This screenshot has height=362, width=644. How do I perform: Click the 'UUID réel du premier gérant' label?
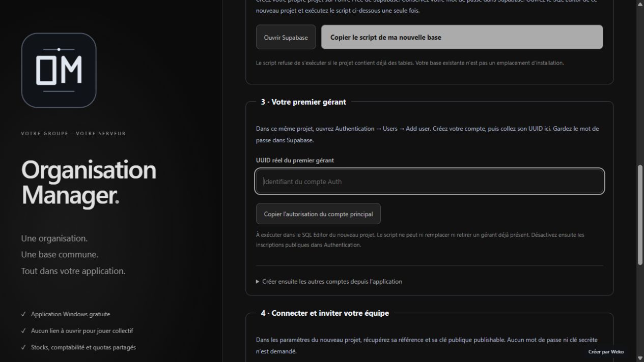point(295,160)
